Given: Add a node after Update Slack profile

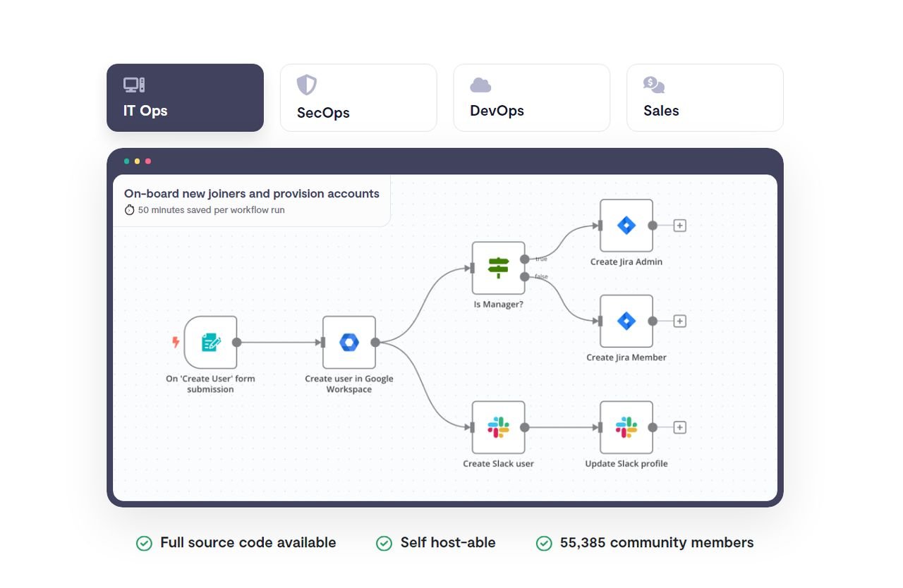Looking at the screenshot, I should click(x=679, y=427).
